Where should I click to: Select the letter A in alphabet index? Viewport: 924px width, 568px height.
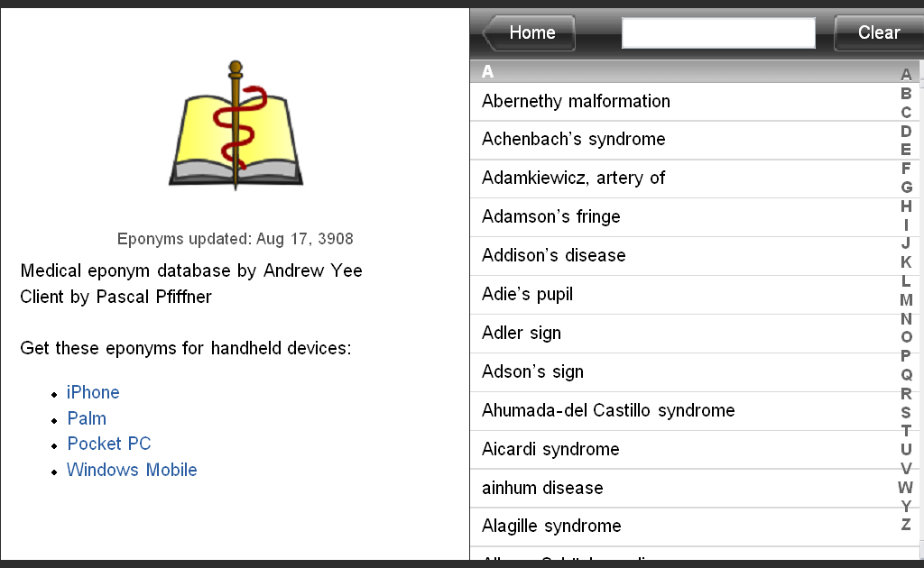906,71
